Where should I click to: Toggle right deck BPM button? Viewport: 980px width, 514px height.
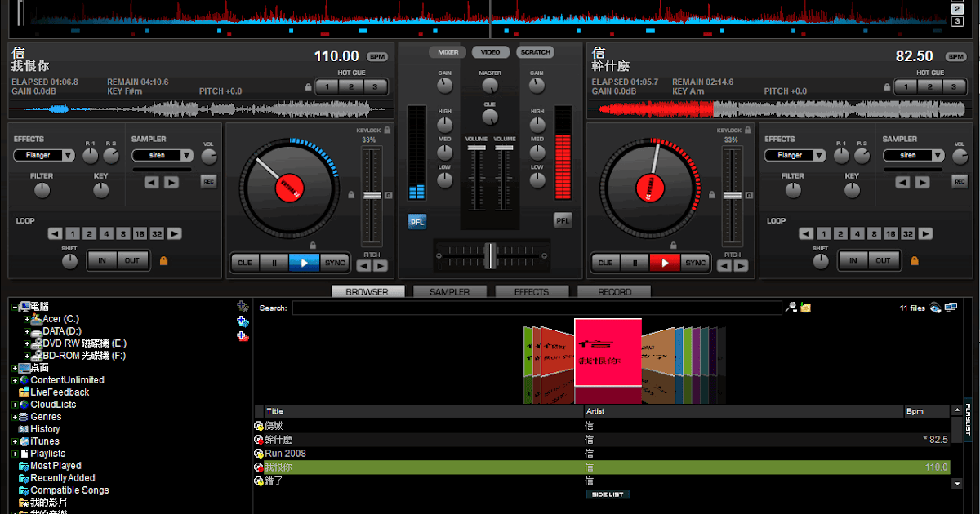pyautogui.click(x=955, y=56)
